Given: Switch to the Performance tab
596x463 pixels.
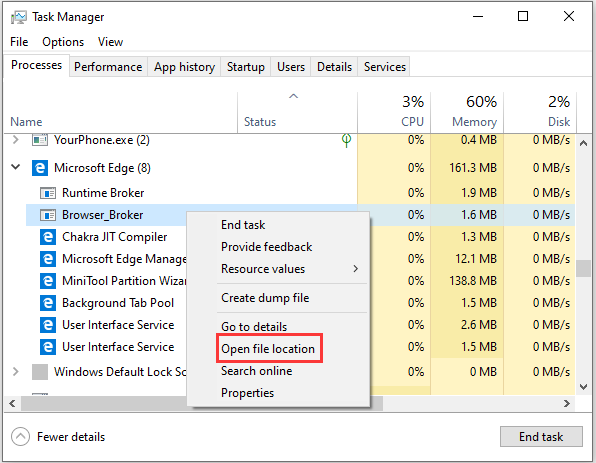Looking at the screenshot, I should (x=108, y=67).
